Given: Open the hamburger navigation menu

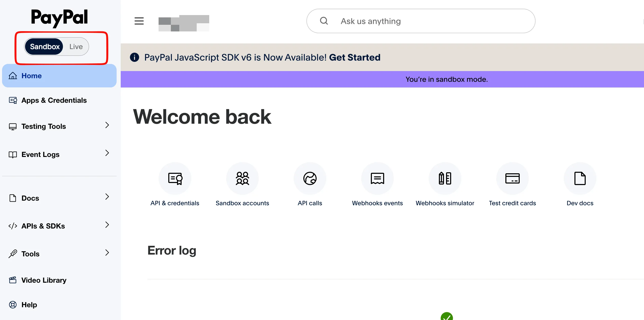Looking at the screenshot, I should [x=139, y=21].
